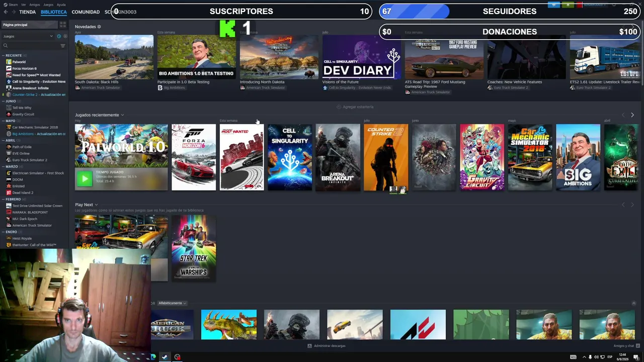Screen dimensions: 644x362
Task: Show hidden system tray icons
Action: [584, 357]
